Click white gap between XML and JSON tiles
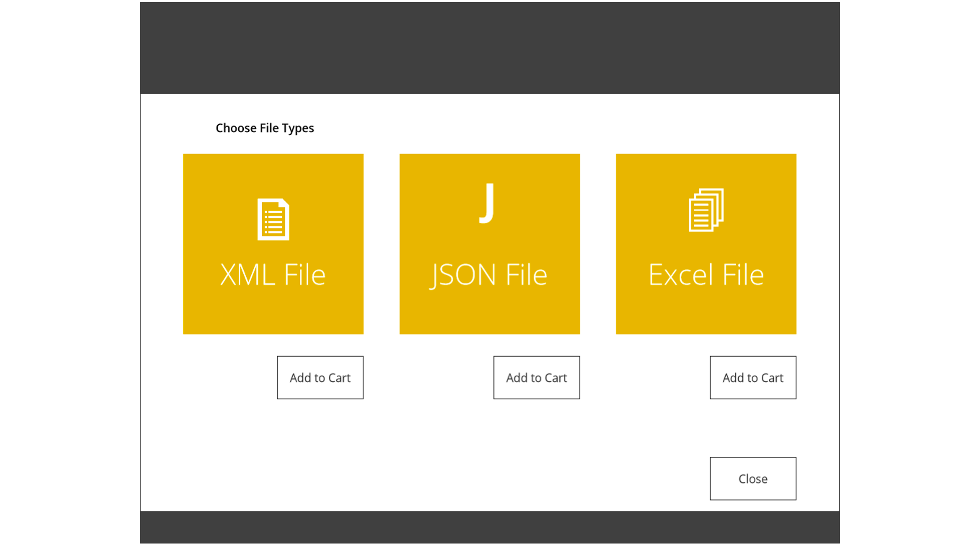The width and height of the screenshot is (980, 546). point(381,244)
